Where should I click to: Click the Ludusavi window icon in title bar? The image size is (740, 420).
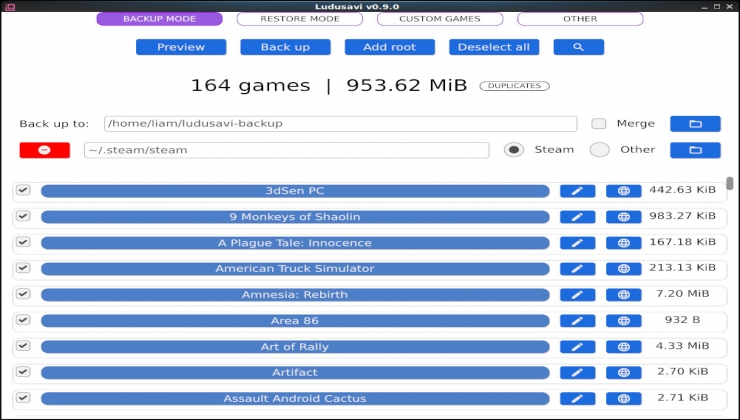10,7
